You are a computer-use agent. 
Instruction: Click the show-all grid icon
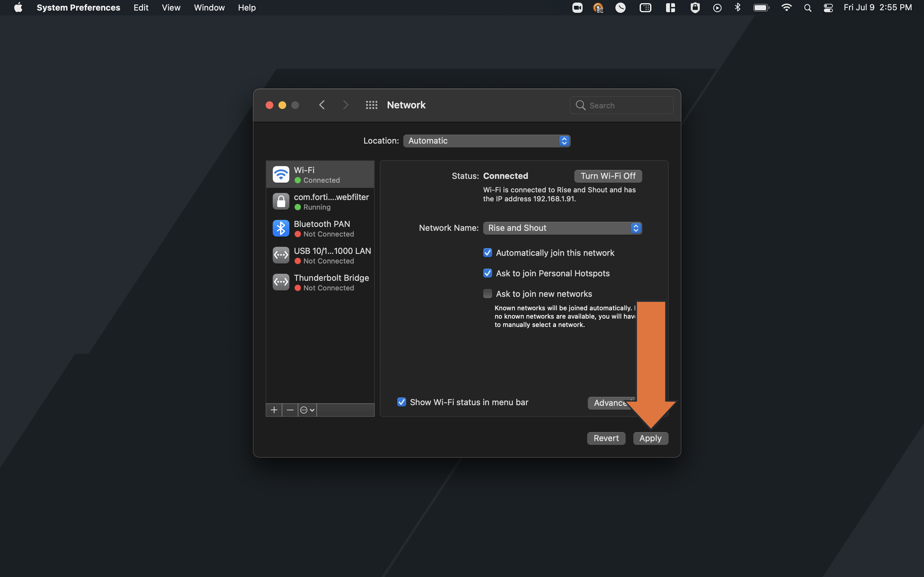click(371, 105)
